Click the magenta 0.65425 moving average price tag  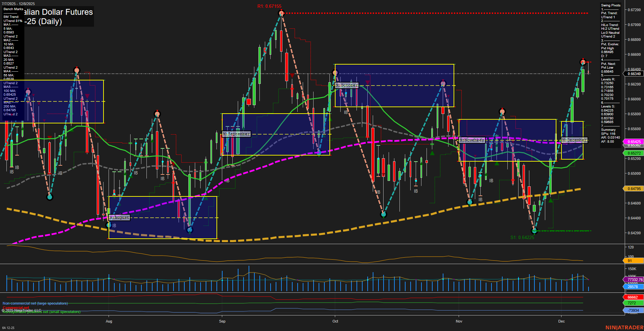tap(634, 142)
